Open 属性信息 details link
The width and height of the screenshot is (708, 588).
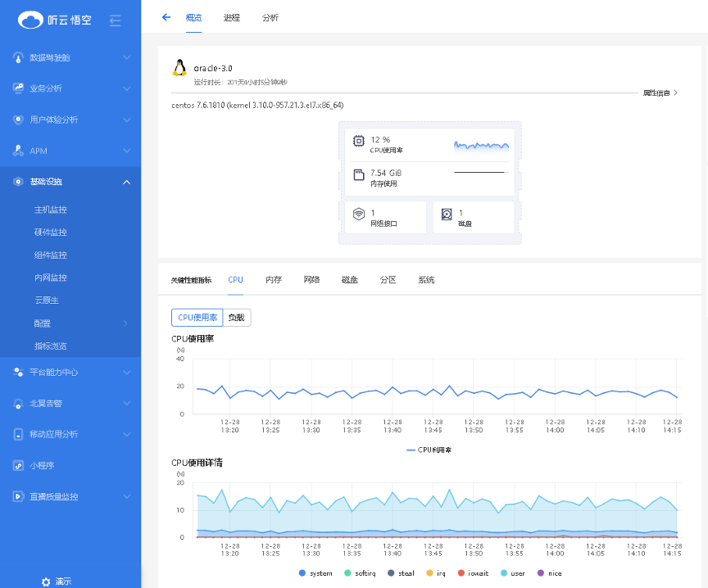click(x=660, y=93)
